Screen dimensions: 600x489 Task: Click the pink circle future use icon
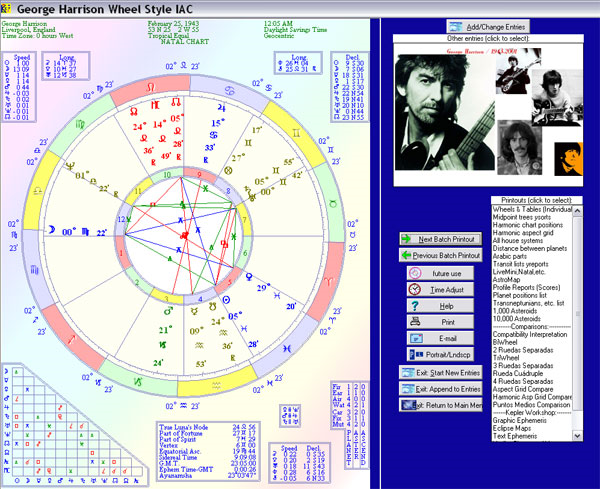point(415,272)
